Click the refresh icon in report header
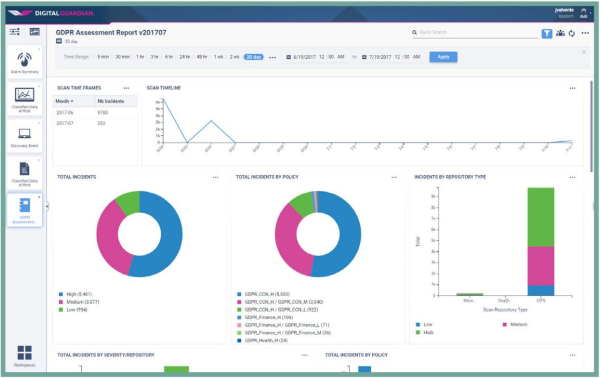Screen dimensions: 600x378 [572, 33]
